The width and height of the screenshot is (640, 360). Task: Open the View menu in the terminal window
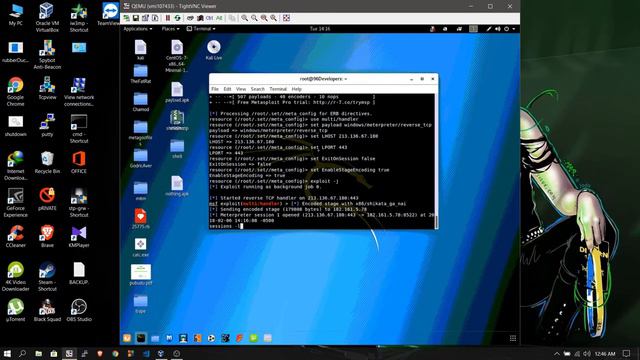pyautogui.click(x=241, y=89)
